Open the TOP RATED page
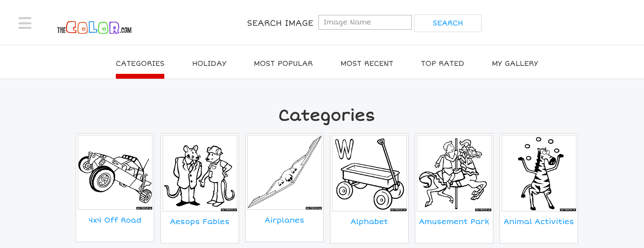The image size is (644, 248). pyautogui.click(x=442, y=63)
